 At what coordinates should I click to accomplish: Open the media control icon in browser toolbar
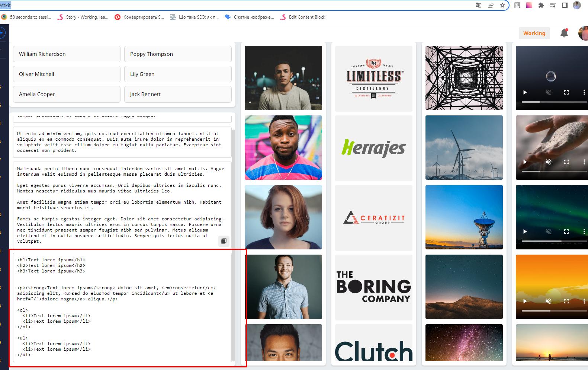coord(553,5)
